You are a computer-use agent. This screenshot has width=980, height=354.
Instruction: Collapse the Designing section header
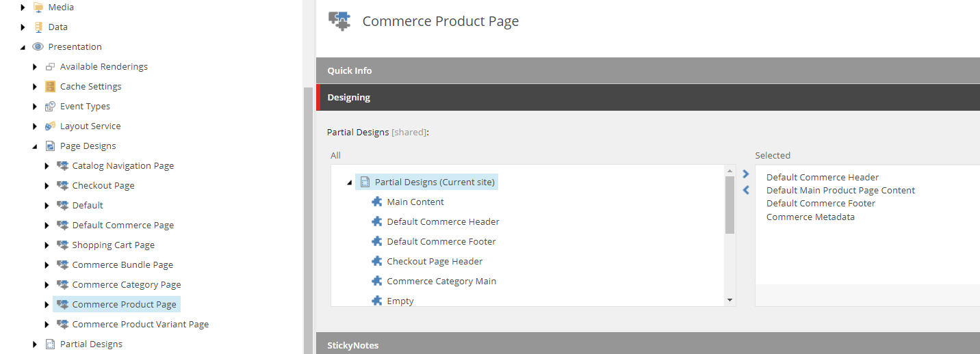pos(648,97)
